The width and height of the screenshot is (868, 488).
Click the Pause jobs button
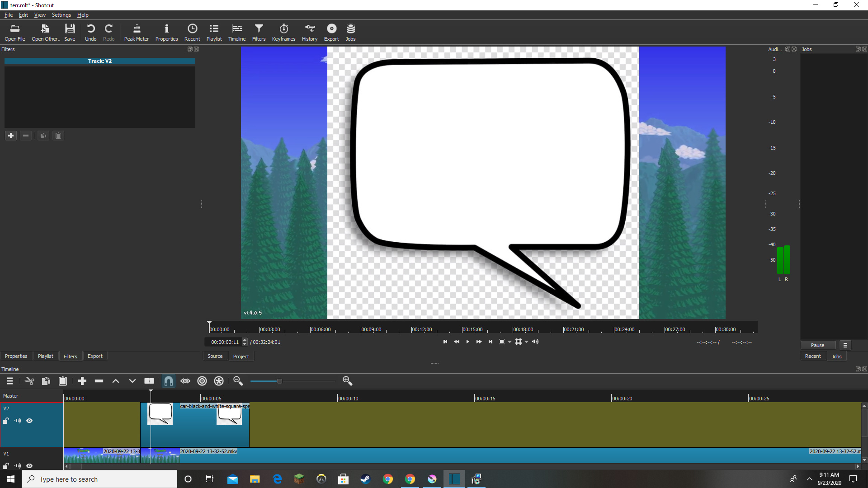tap(817, 345)
